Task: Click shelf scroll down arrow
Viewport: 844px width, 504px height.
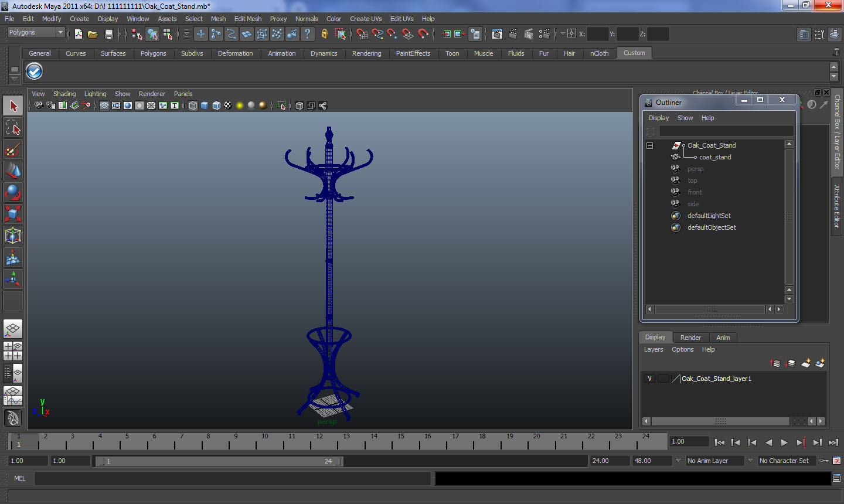Action: click(834, 77)
